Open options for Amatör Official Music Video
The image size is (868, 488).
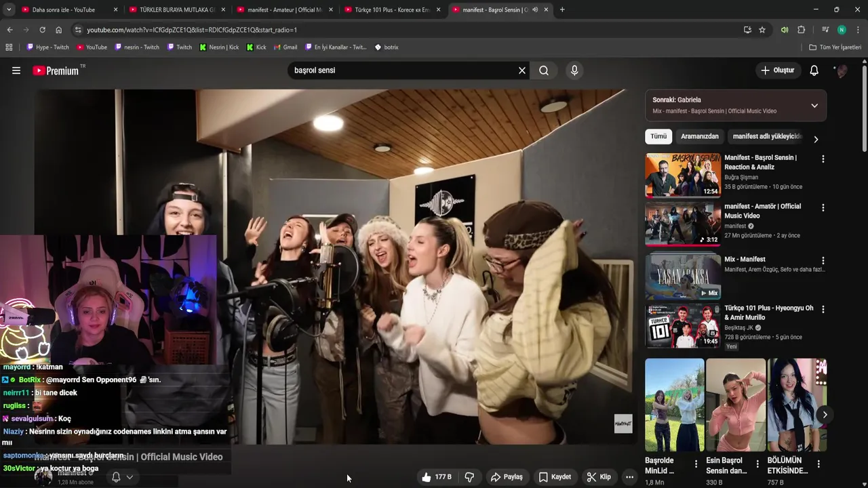[823, 208]
